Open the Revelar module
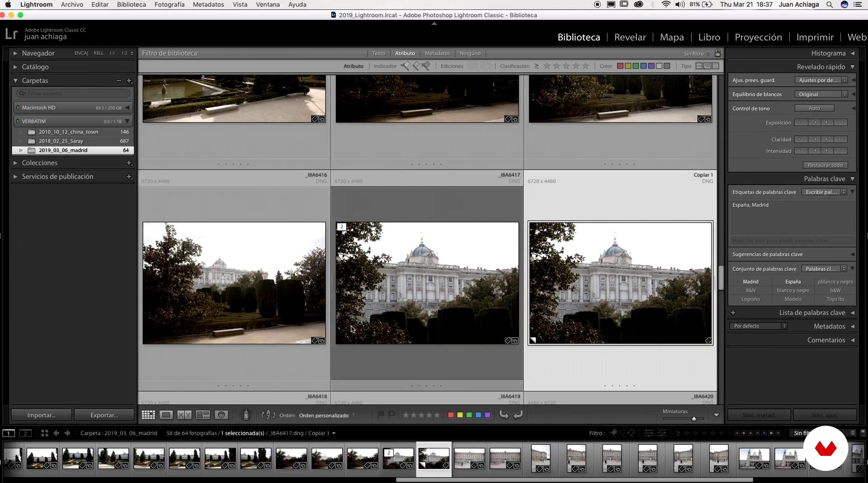 pos(630,37)
